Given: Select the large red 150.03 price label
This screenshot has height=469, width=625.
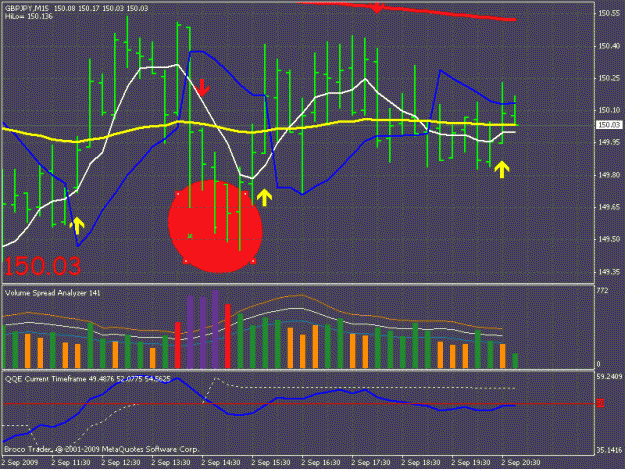Looking at the screenshot, I should coord(43,266).
